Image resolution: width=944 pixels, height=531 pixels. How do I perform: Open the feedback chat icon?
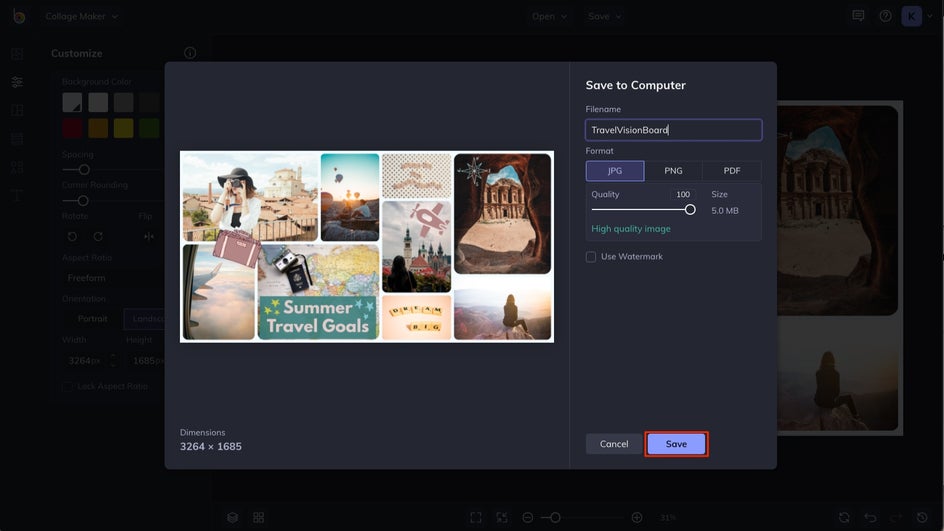(x=859, y=16)
